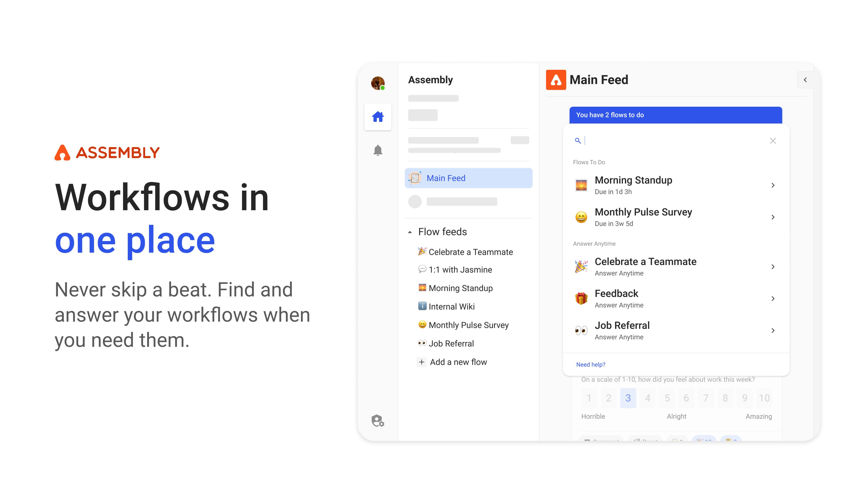Click the orange Assembly logo beside Main Feed
This screenshot has height=504, width=843.
coord(556,80)
